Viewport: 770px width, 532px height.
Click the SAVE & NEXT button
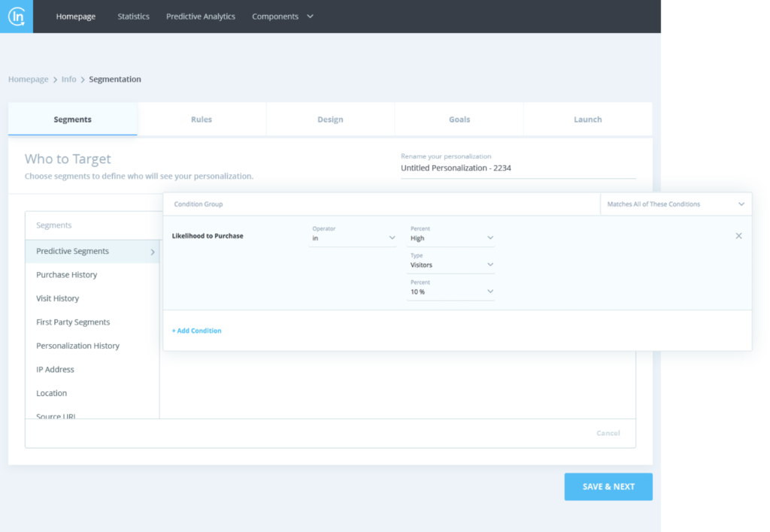point(608,487)
